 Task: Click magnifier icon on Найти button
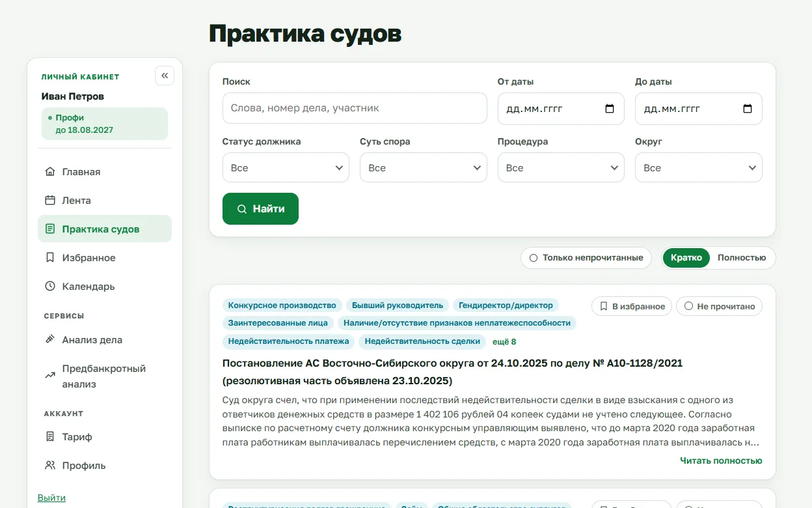tap(242, 209)
